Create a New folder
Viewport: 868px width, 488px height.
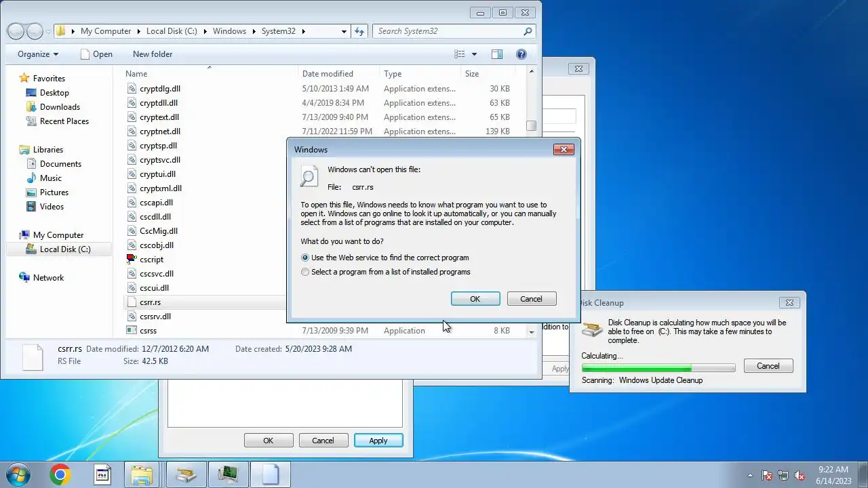pos(153,54)
